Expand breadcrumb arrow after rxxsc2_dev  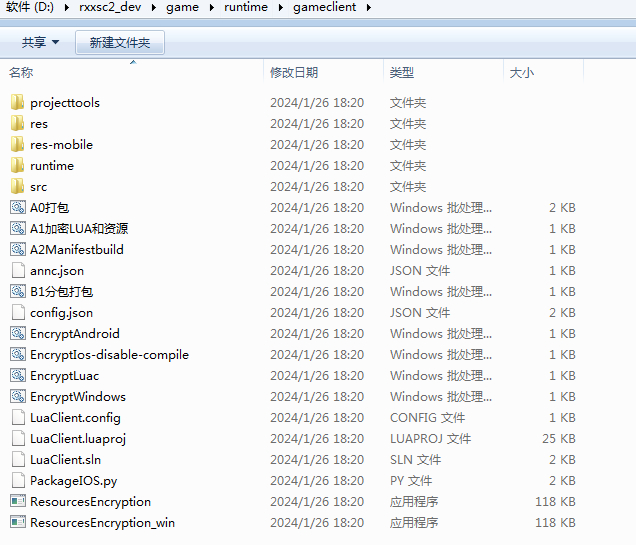click(154, 8)
